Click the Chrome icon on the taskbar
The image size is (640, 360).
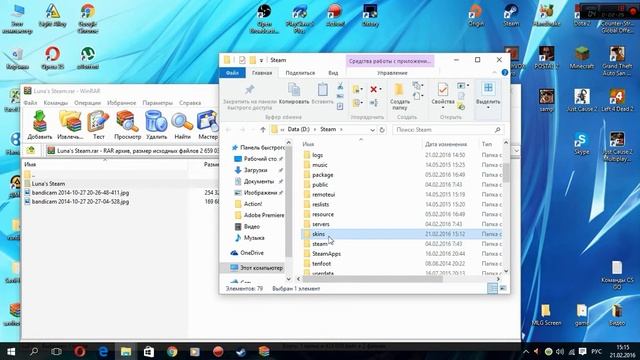172,351
